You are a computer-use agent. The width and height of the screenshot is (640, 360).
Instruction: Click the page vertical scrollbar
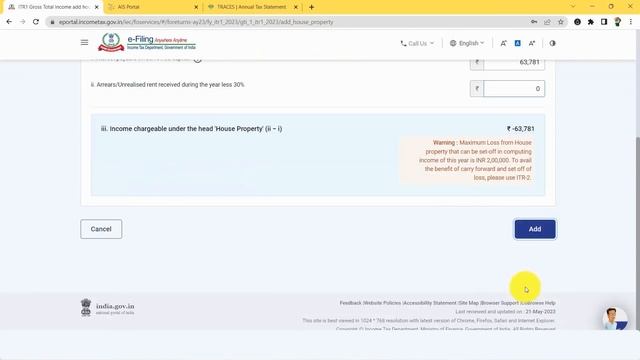click(638, 233)
